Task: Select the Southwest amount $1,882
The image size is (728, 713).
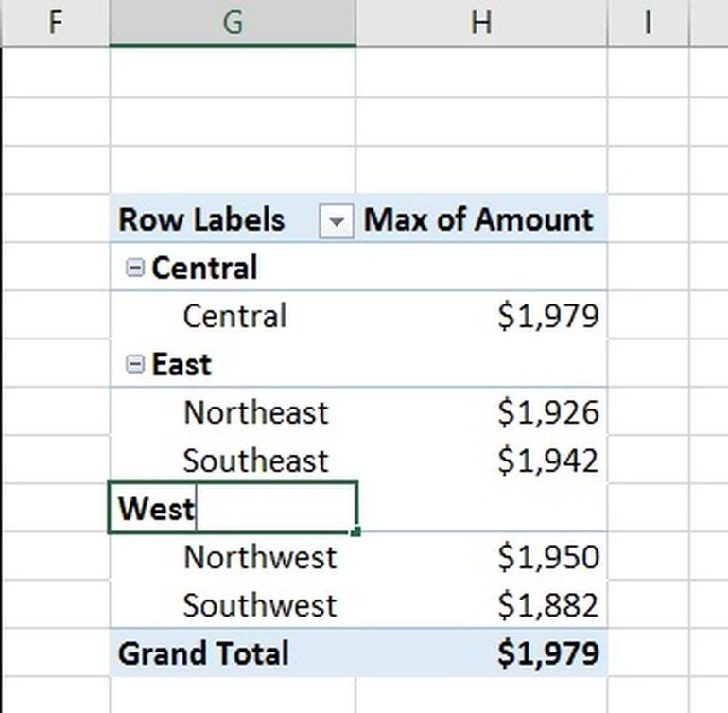Action: (x=548, y=605)
